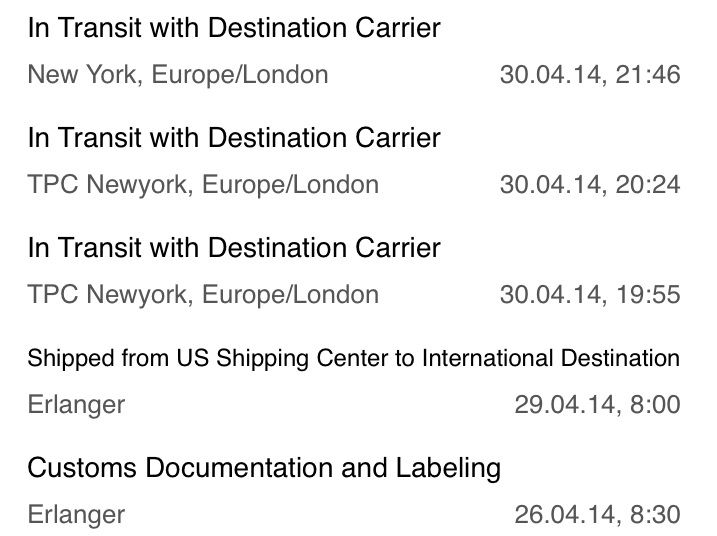Click the word Carrier in the top entry
717x536 pixels.
pyautogui.click(x=398, y=27)
